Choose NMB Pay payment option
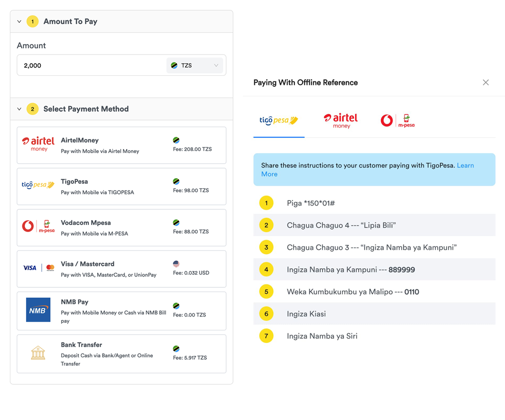Viewport: 505px width, 420px height. pyautogui.click(x=121, y=311)
